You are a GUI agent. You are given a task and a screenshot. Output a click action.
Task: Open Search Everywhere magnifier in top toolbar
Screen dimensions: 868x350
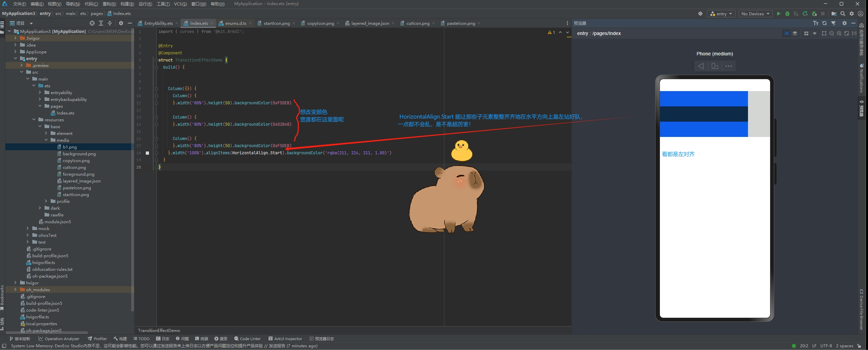[x=843, y=14]
